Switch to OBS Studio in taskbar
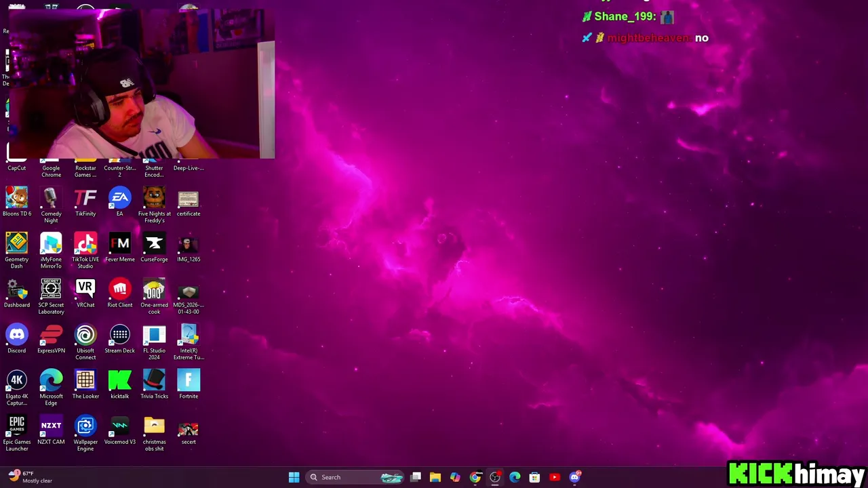The width and height of the screenshot is (868, 488). pos(495,477)
